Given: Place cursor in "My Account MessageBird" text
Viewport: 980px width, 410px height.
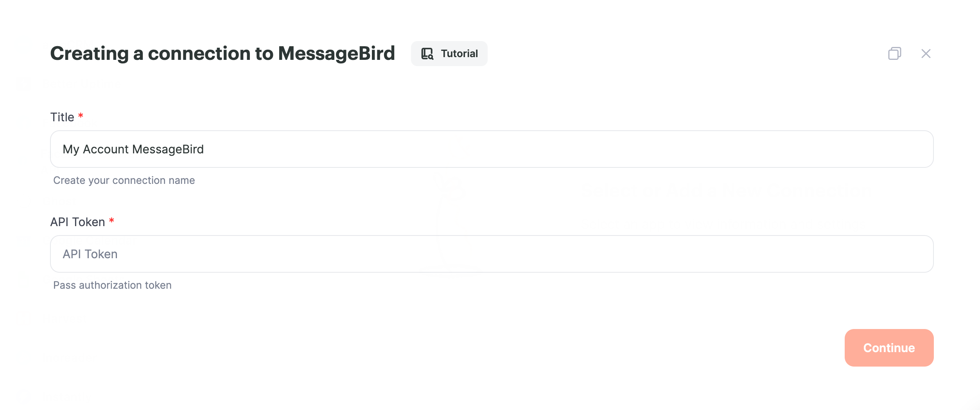Looking at the screenshot, I should click(x=133, y=149).
